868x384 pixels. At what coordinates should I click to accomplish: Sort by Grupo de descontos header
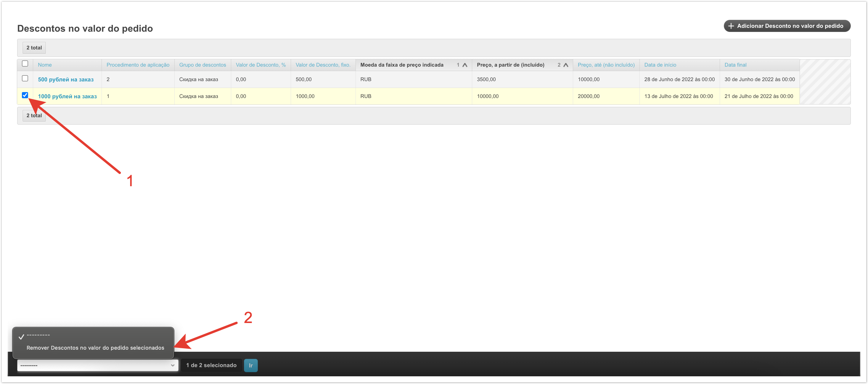pyautogui.click(x=202, y=65)
